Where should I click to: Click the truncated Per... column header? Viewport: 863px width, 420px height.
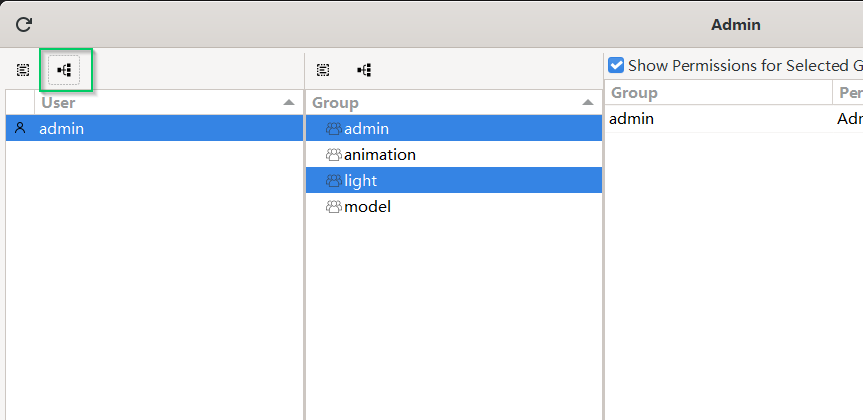[849, 93]
